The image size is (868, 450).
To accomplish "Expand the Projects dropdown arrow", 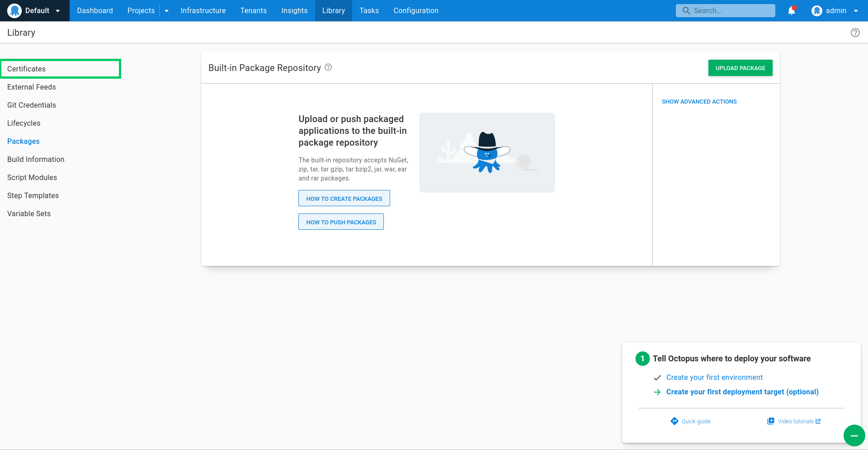I will click(x=166, y=11).
